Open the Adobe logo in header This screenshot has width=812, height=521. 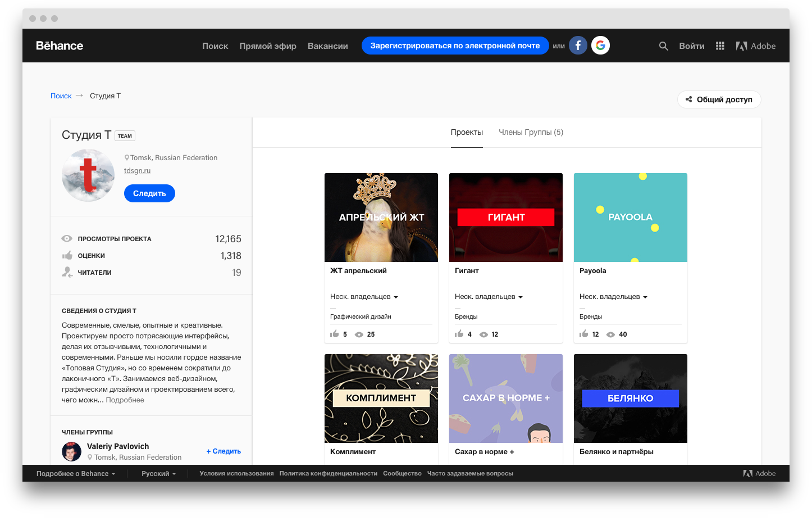tap(755, 46)
